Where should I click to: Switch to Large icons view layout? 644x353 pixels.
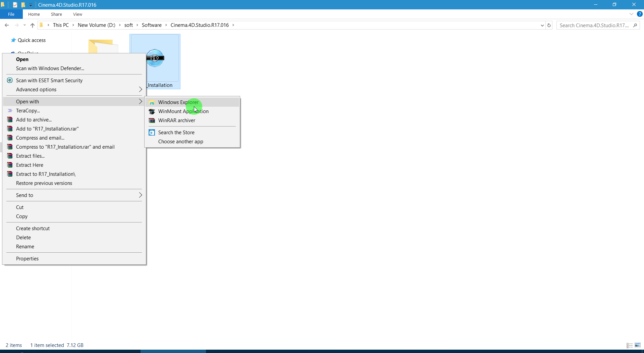tap(638, 345)
